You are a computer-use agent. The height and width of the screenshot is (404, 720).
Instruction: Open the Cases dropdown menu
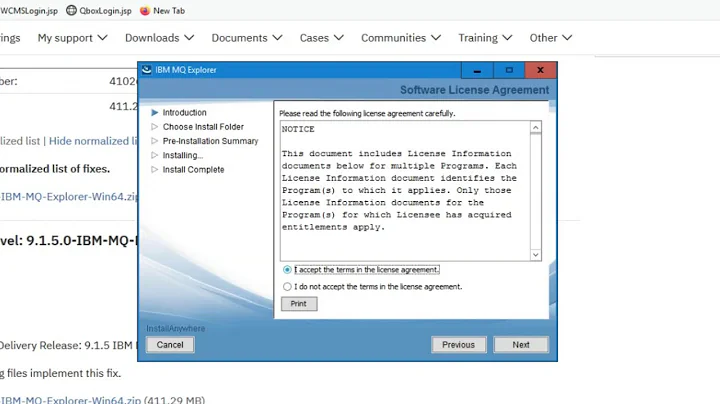coord(321,38)
